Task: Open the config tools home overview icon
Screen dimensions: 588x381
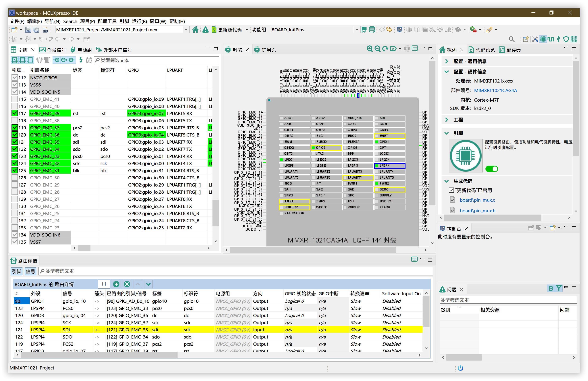Action: 195,30
